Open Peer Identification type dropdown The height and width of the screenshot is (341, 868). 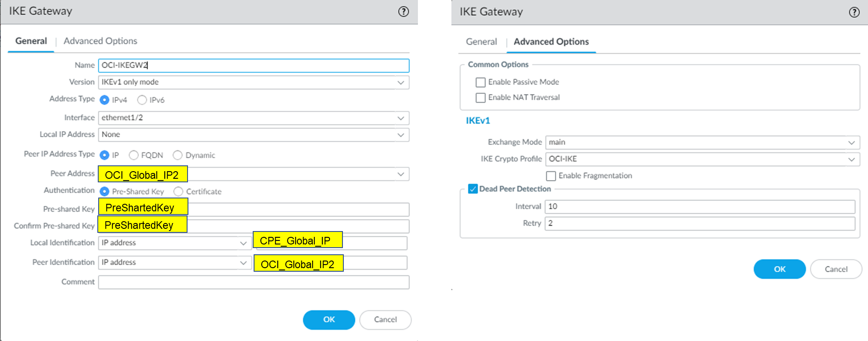(x=174, y=262)
